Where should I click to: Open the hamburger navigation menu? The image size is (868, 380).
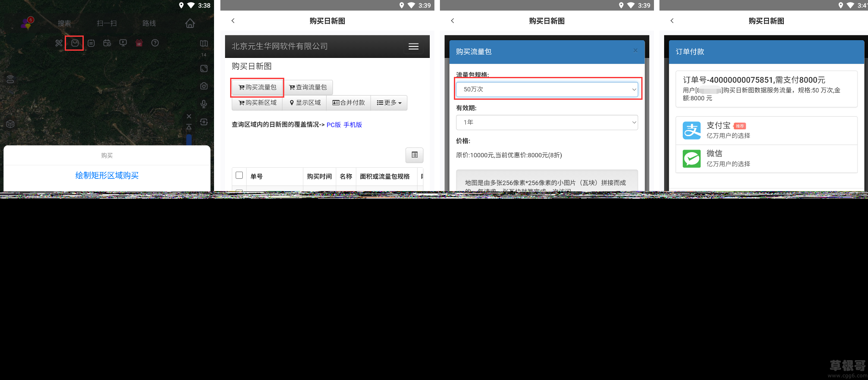pos(413,46)
